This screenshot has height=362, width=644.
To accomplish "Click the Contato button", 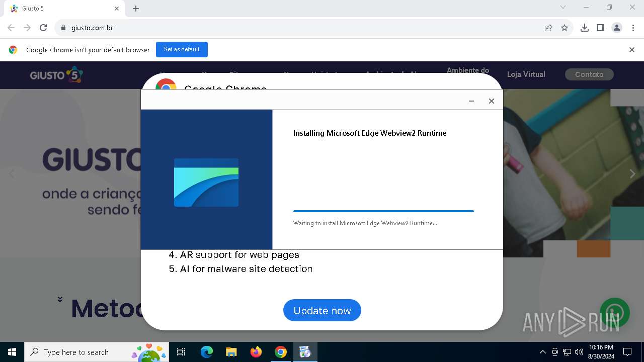I will [589, 74].
